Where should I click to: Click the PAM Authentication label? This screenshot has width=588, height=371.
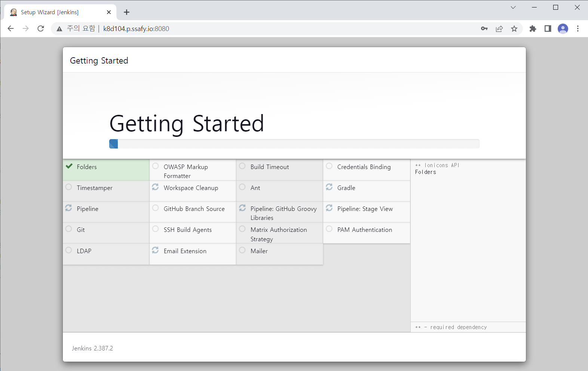pos(365,230)
